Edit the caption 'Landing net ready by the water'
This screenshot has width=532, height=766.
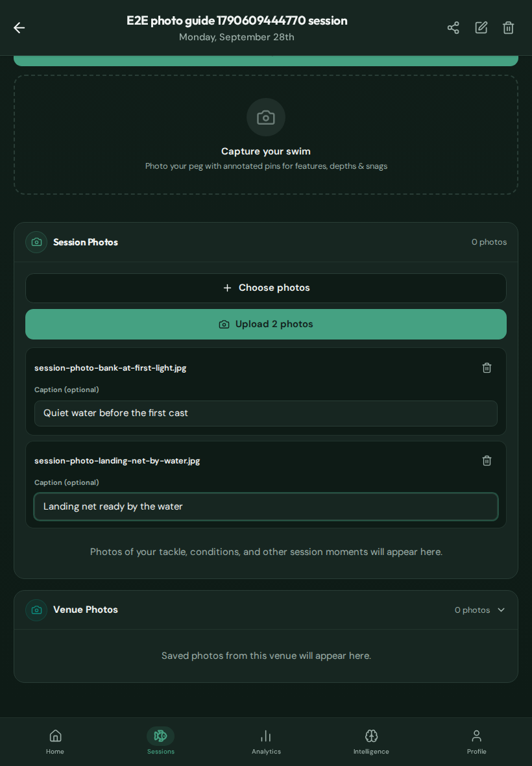[x=266, y=506]
